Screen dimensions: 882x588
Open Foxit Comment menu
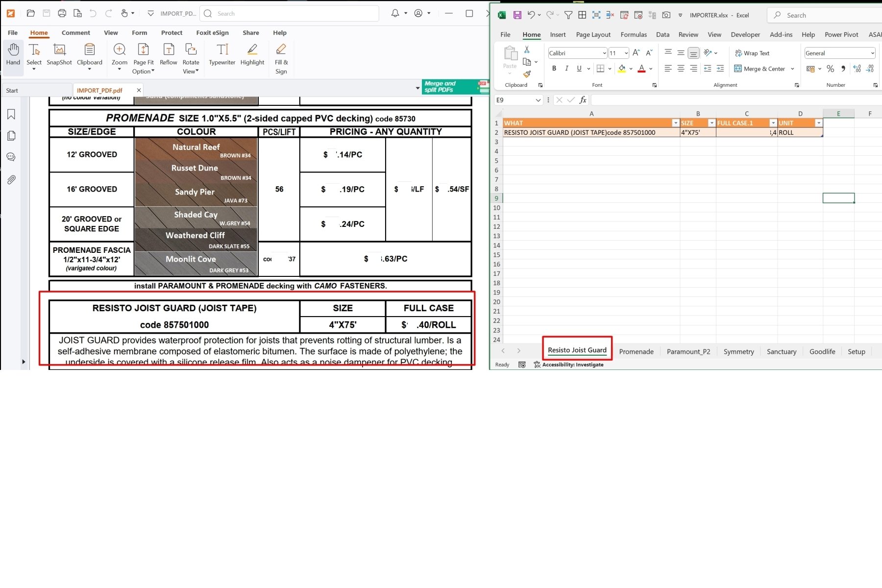coord(75,33)
